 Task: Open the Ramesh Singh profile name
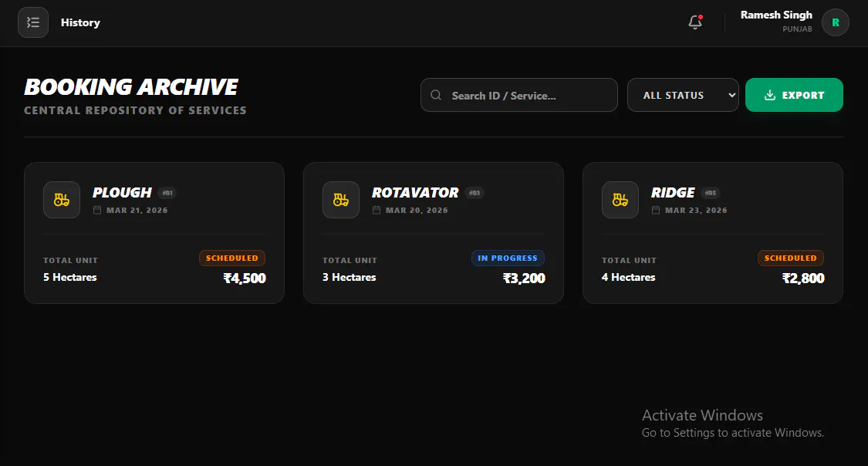(776, 15)
